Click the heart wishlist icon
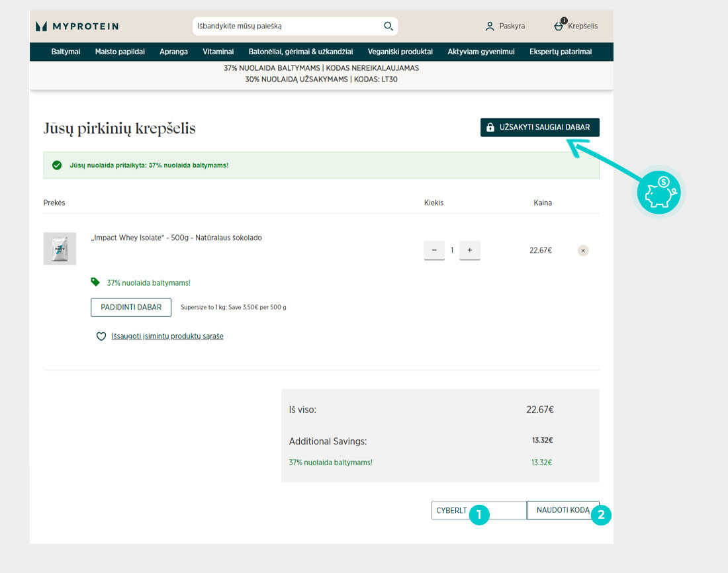The height and width of the screenshot is (573, 728). (101, 336)
